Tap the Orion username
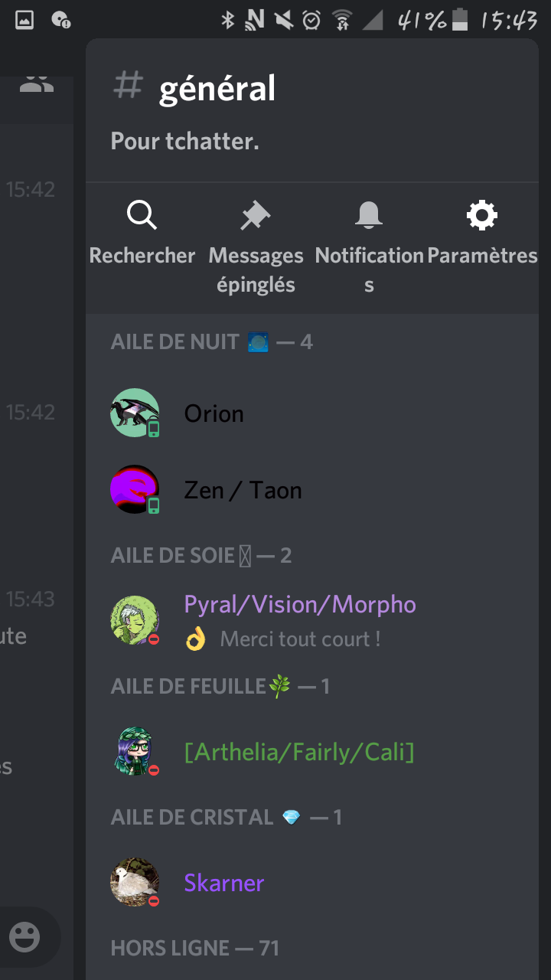This screenshot has width=551, height=980. (214, 413)
